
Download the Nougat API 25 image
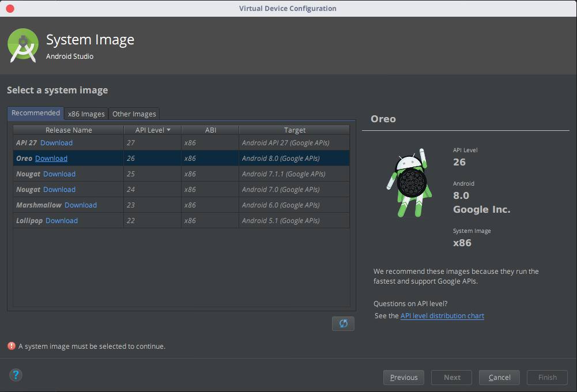[59, 174]
